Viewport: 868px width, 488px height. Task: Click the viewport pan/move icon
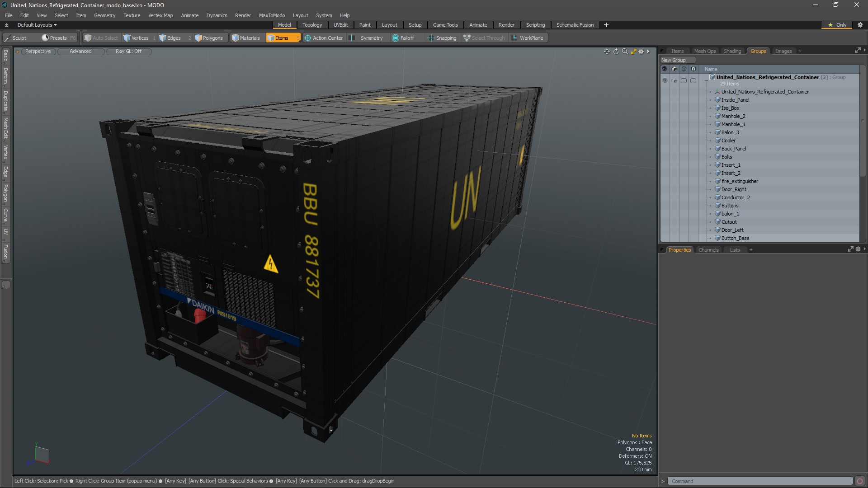pos(607,52)
